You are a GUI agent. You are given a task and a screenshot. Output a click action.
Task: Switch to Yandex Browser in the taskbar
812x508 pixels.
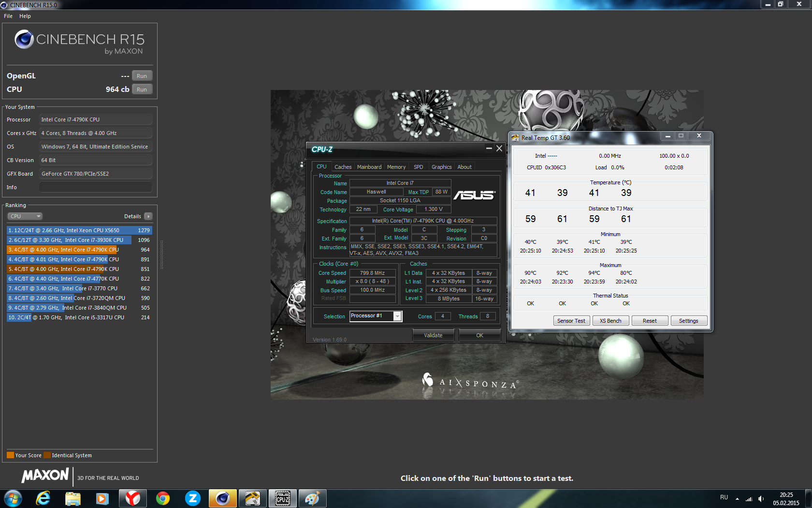click(133, 498)
